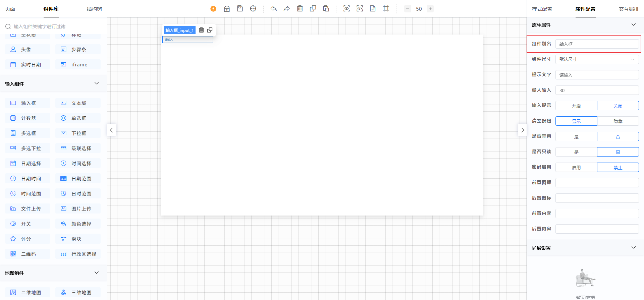Redo the last undone action

286,9
